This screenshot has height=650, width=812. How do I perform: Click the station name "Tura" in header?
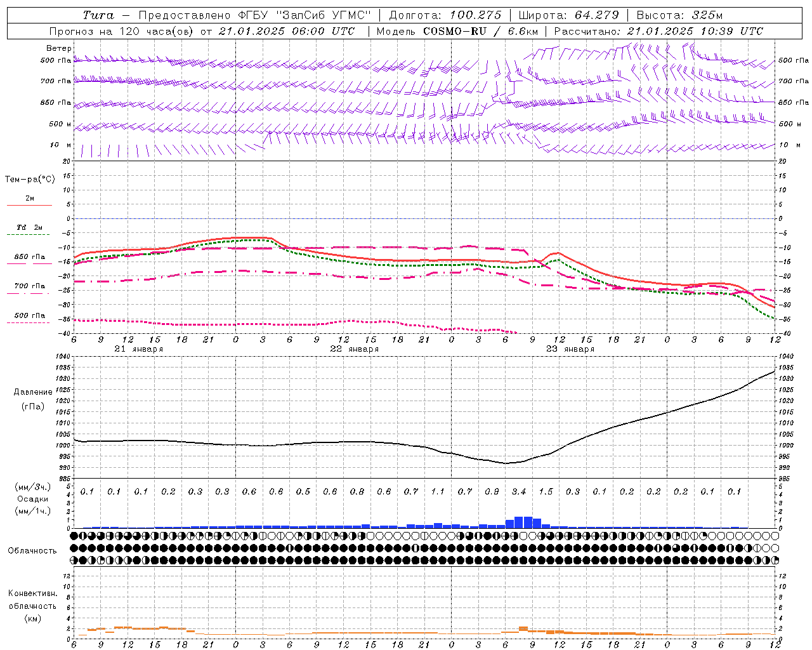(x=98, y=15)
